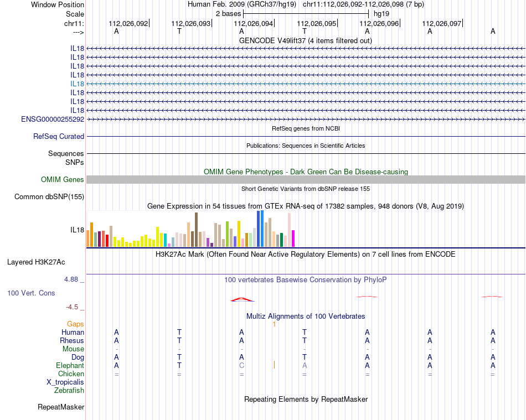Click the GENCODE V49lift37 track title

coord(306,40)
